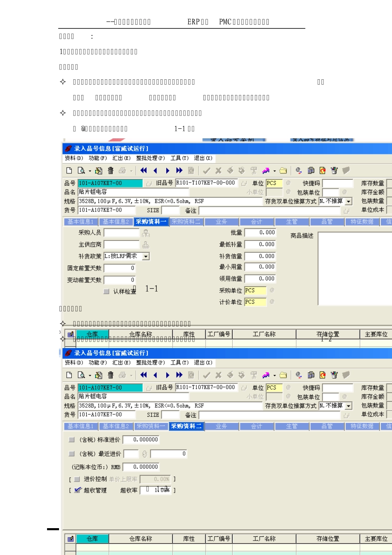392x555 pixels.
Task: Switch to 业务 tab in 采购资料一 window
Action: point(221,222)
